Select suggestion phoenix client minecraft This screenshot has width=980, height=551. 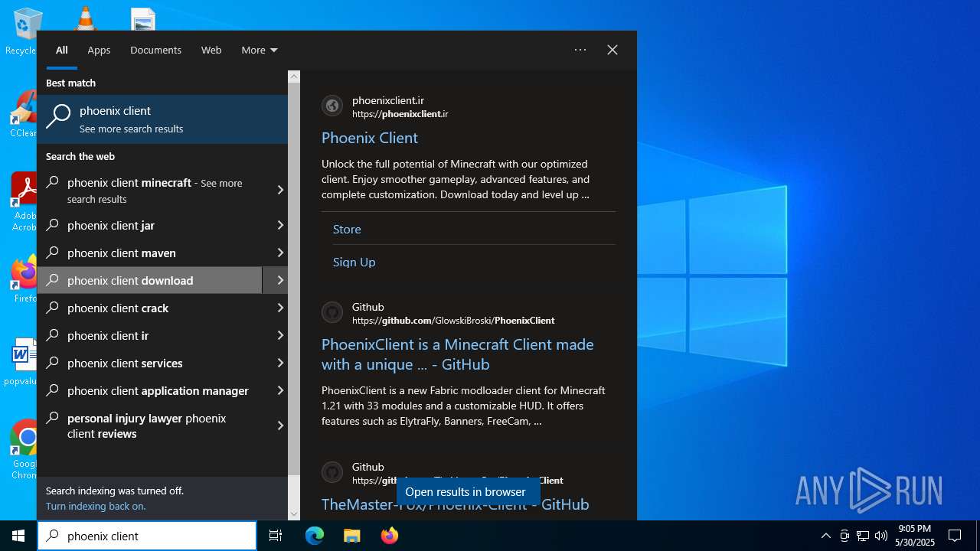click(x=149, y=191)
